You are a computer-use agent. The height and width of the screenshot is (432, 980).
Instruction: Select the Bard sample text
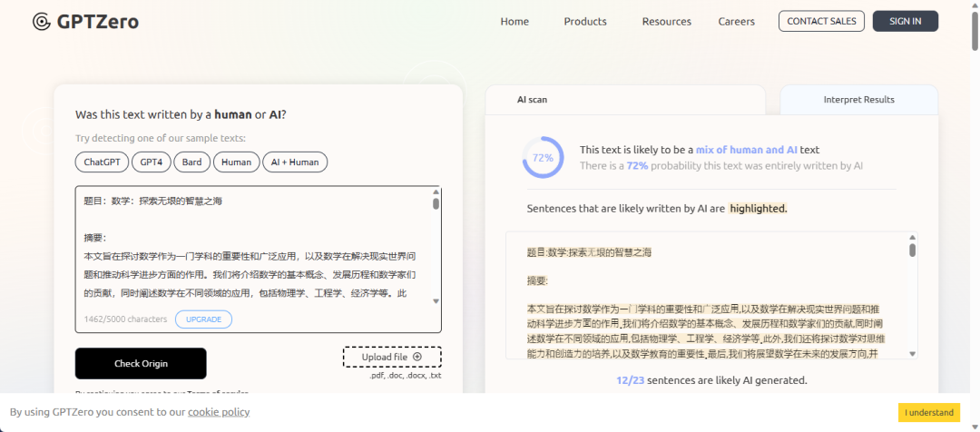[191, 162]
